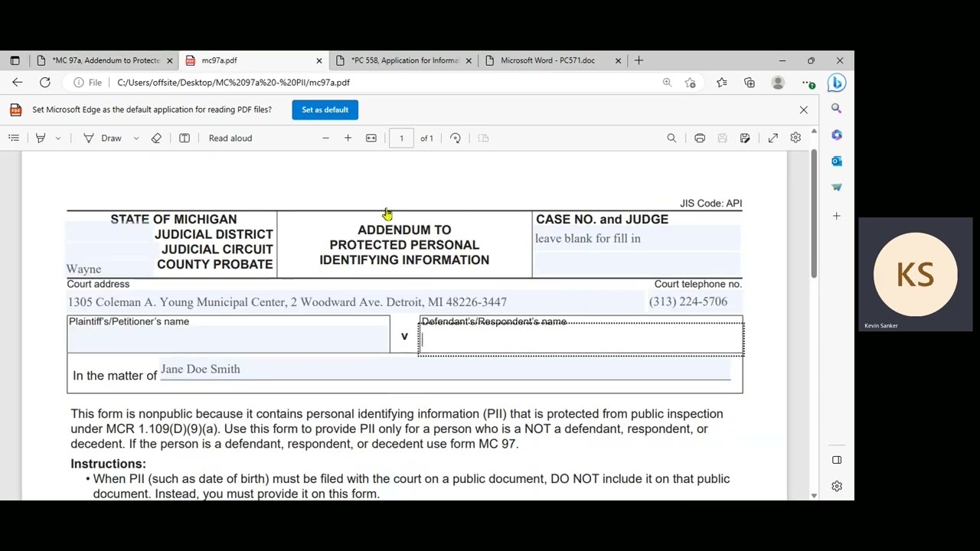
Task: Open the Favorites list
Action: coord(721,83)
